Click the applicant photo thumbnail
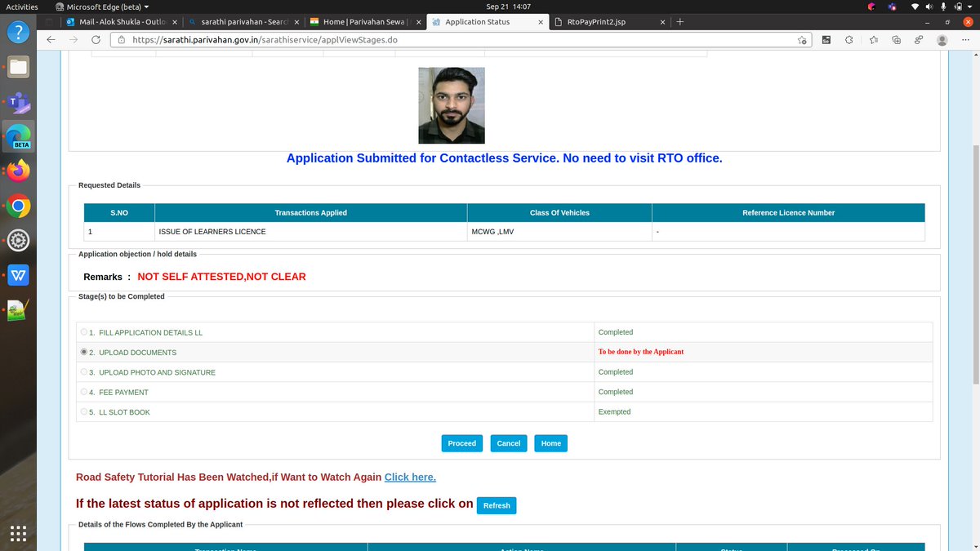The width and height of the screenshot is (980, 551). click(x=452, y=105)
